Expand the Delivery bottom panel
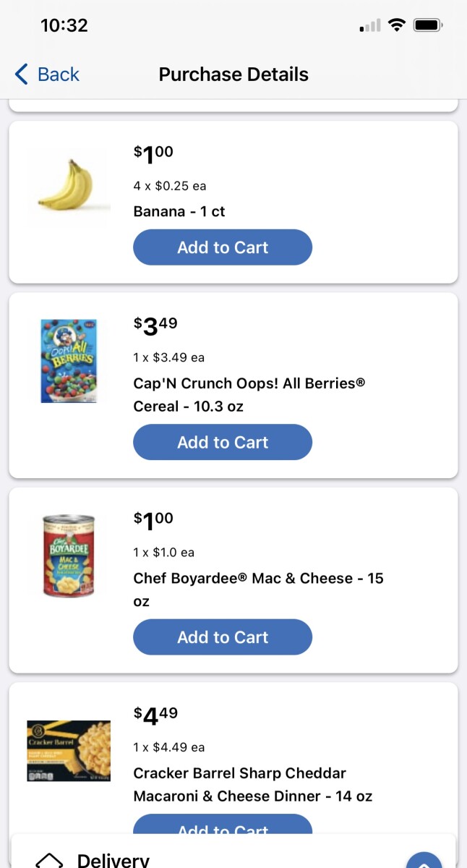The height and width of the screenshot is (868, 467). point(233,851)
